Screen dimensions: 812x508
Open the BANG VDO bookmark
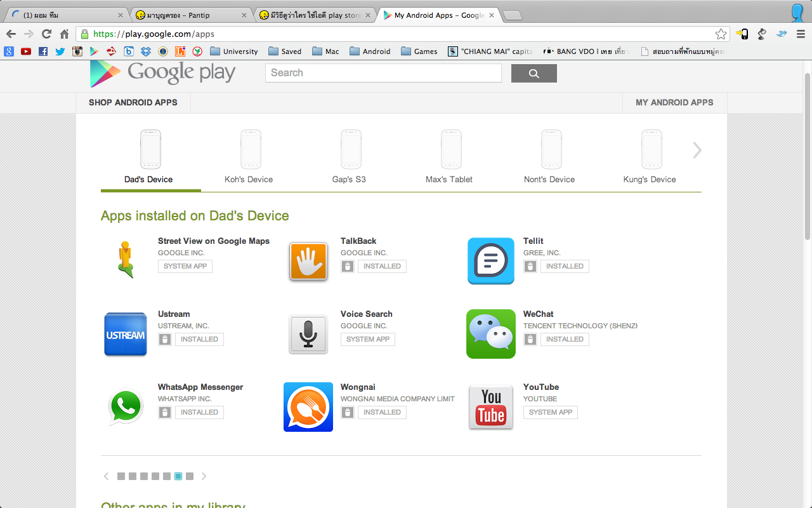586,51
